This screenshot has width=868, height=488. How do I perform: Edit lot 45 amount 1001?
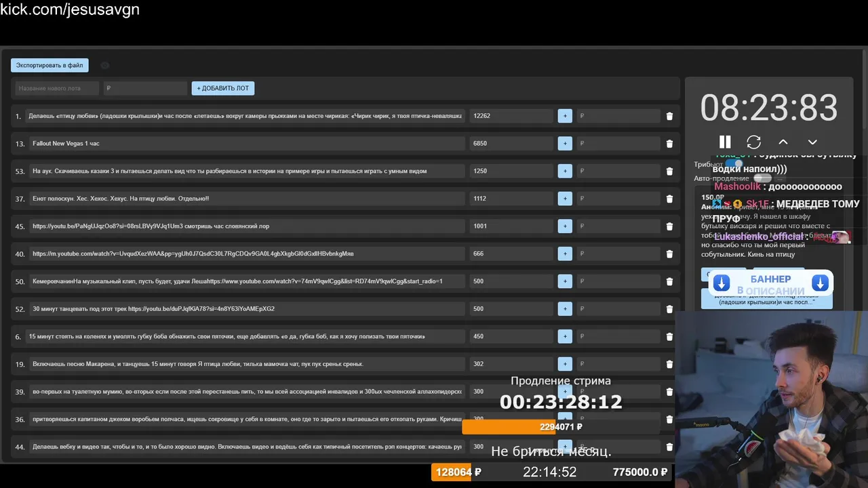click(x=511, y=226)
